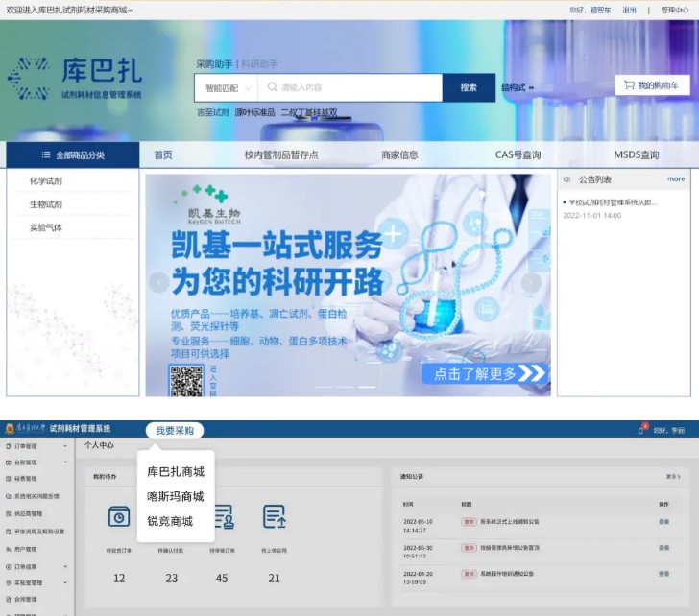699x616 pixels.
Task: Open 商家信息 in the navigation bar
Action: coord(399,155)
